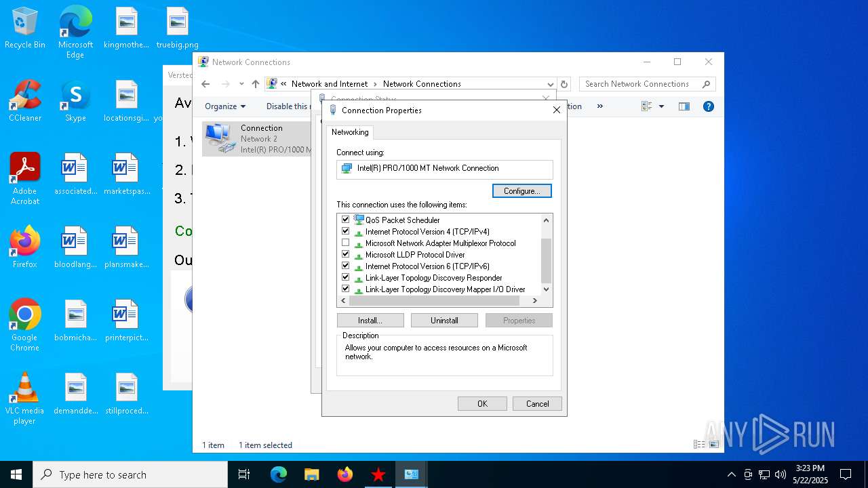
Task: Select printerpict Word document on desktop
Action: coord(126,321)
